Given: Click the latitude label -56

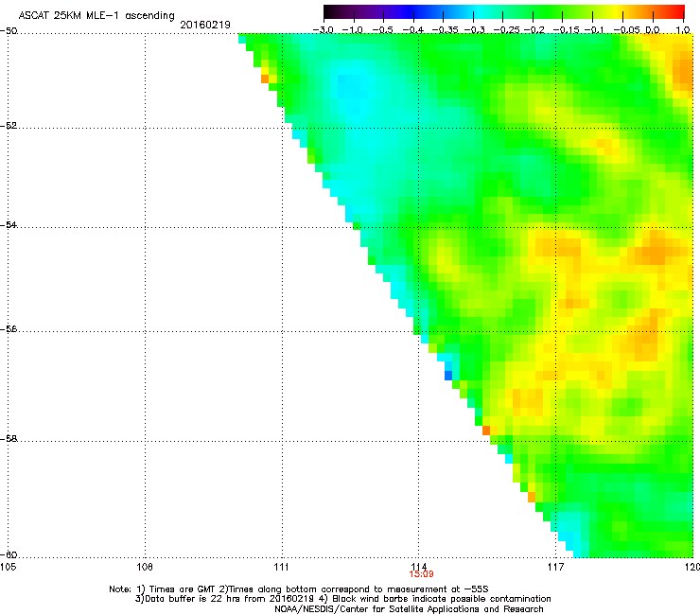Looking at the screenshot, I should pos(9,329).
